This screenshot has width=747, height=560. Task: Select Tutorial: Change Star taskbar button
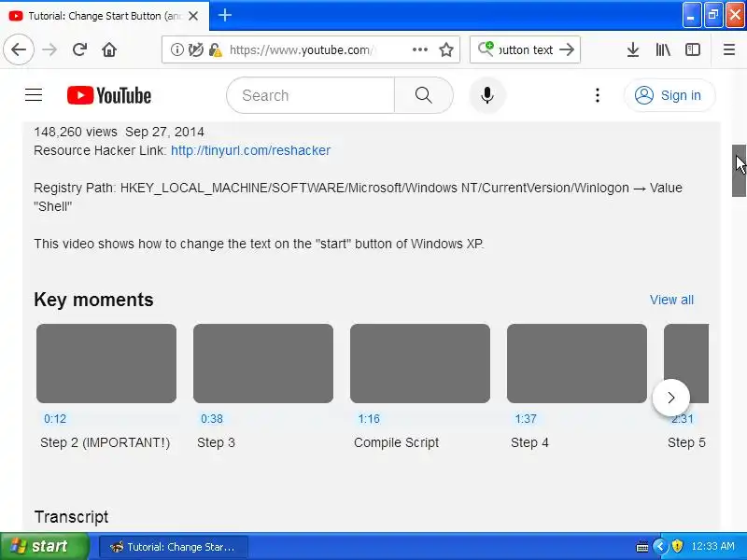pos(174,546)
